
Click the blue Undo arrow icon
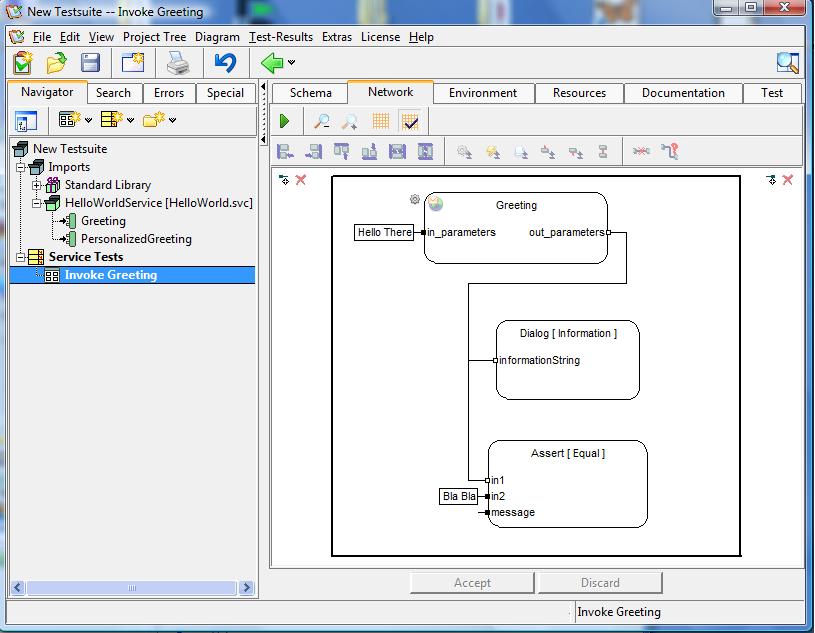[x=225, y=63]
